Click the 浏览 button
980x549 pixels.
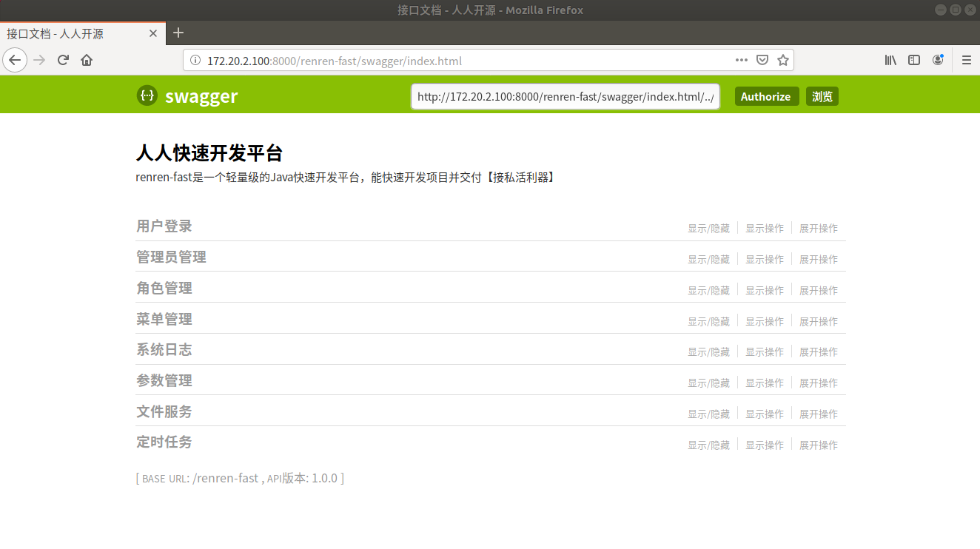(x=822, y=96)
